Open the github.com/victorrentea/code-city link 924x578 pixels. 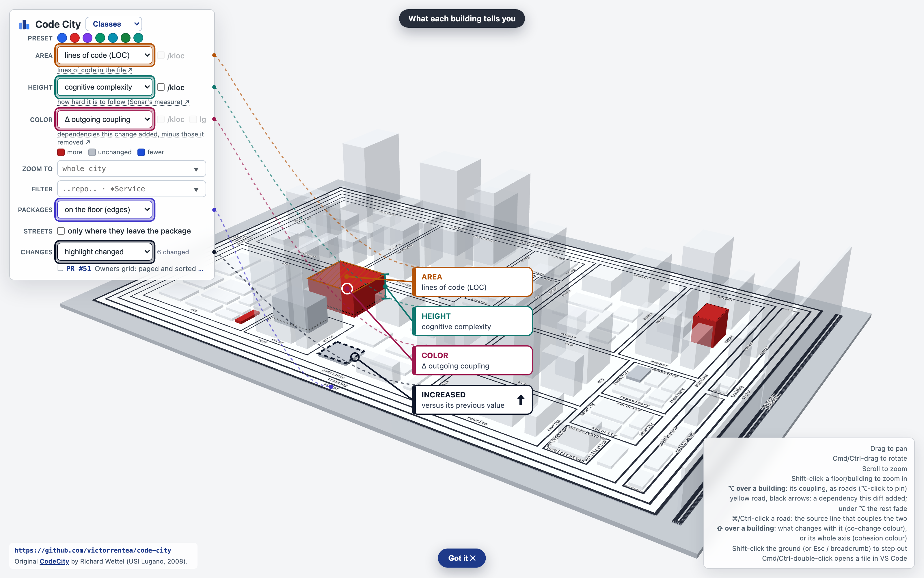click(93, 550)
